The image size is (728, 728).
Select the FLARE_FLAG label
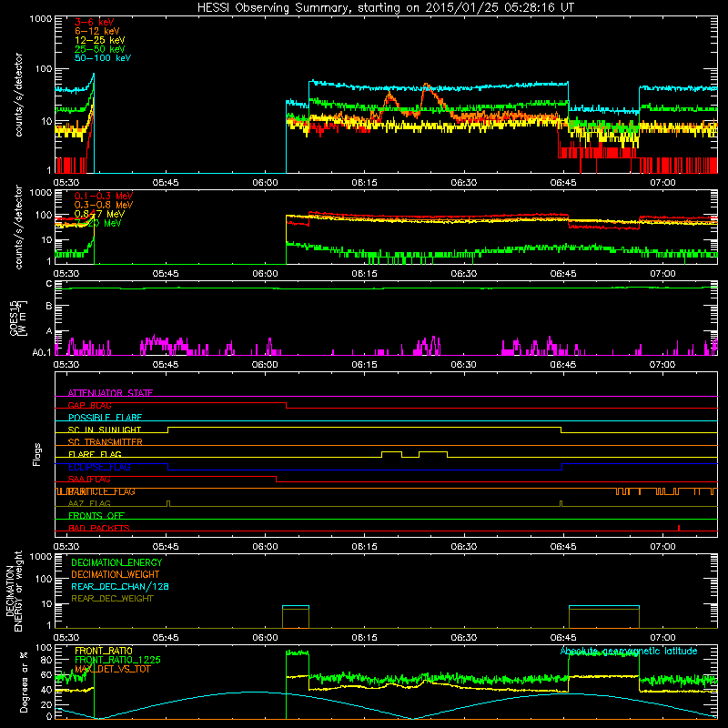pyautogui.click(x=95, y=454)
